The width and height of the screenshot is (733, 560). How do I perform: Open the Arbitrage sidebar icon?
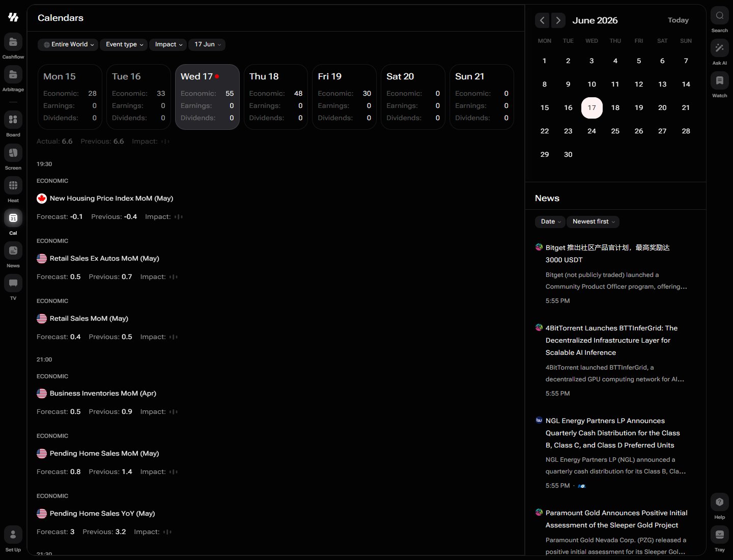[x=13, y=75]
